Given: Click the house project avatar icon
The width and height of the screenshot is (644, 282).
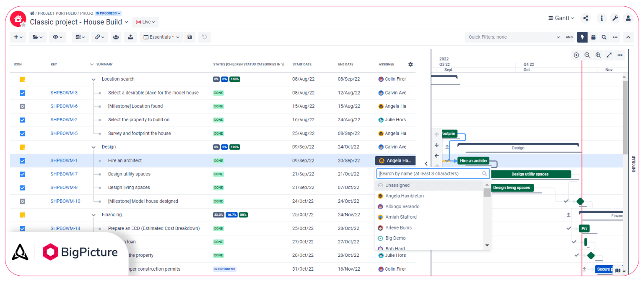Looking at the screenshot, I should pyautogui.click(x=18, y=19).
